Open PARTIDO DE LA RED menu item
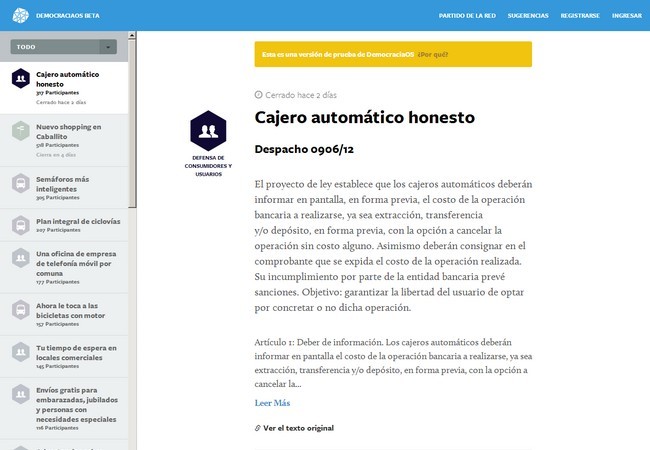The image size is (650, 450). tap(467, 16)
